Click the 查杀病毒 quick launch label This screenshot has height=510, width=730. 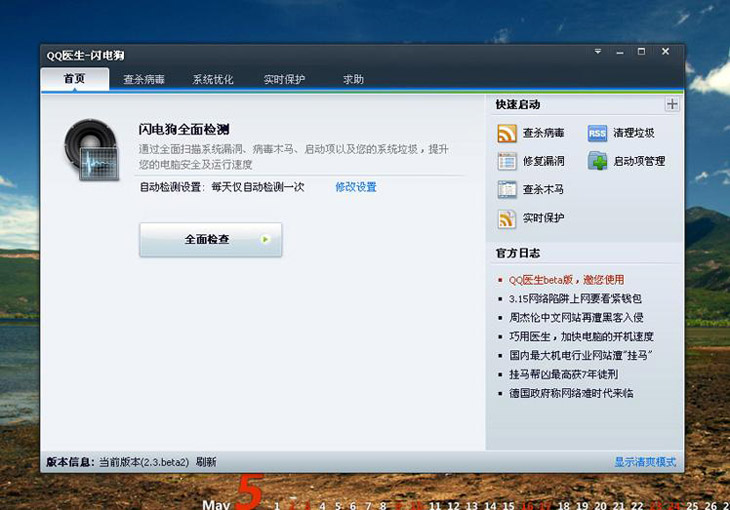click(543, 133)
